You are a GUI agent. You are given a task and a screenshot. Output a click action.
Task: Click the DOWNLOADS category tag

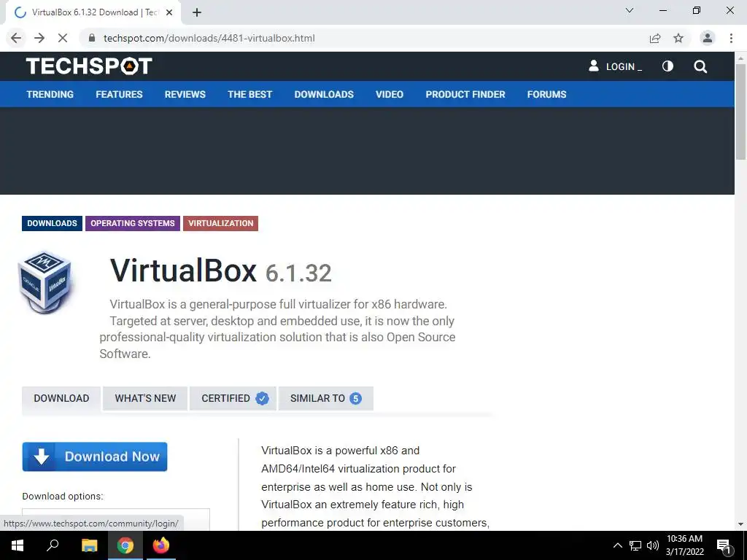tap(52, 223)
